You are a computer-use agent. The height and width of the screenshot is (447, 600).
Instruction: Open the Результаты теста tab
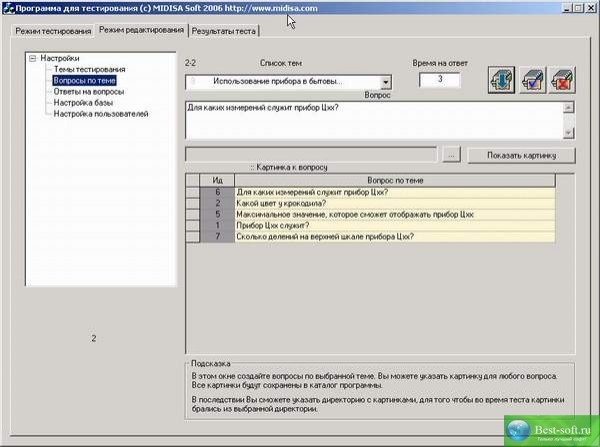click(x=225, y=31)
